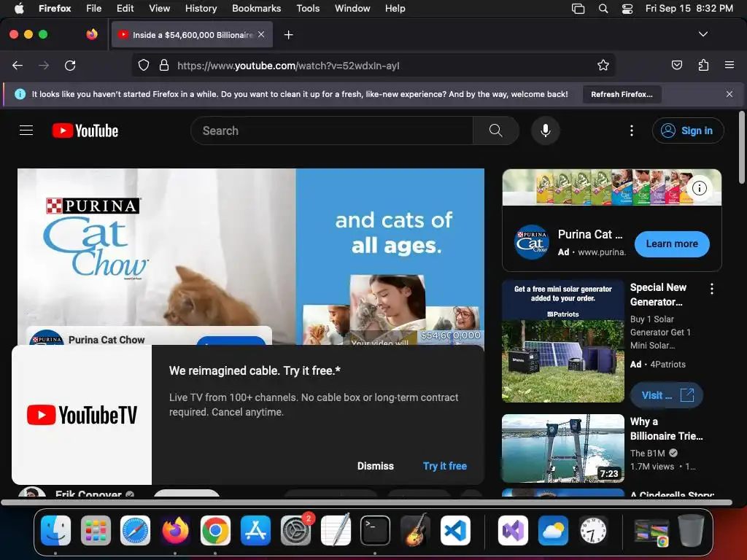Open the View menu
Viewport: 747px width, 560px height.
[x=159, y=8]
